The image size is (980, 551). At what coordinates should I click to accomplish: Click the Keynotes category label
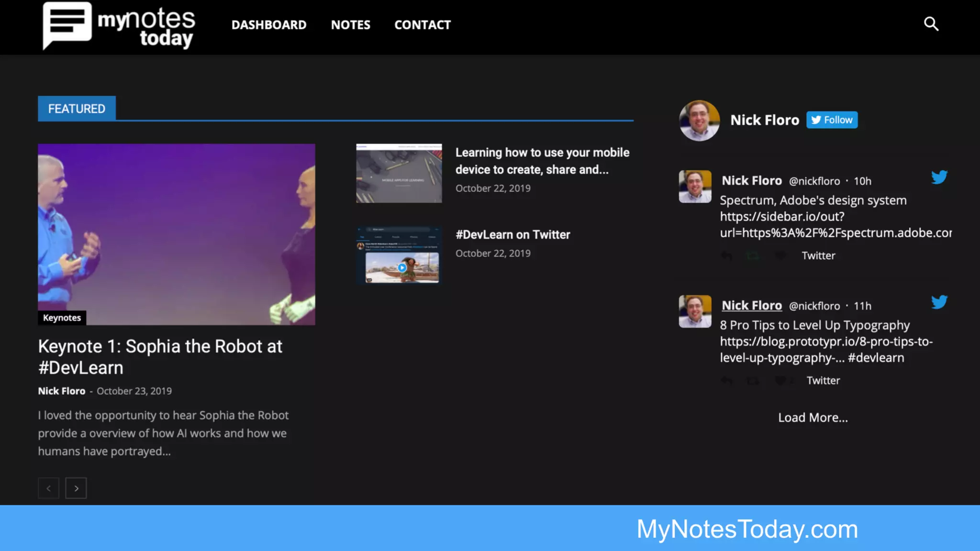[62, 318]
